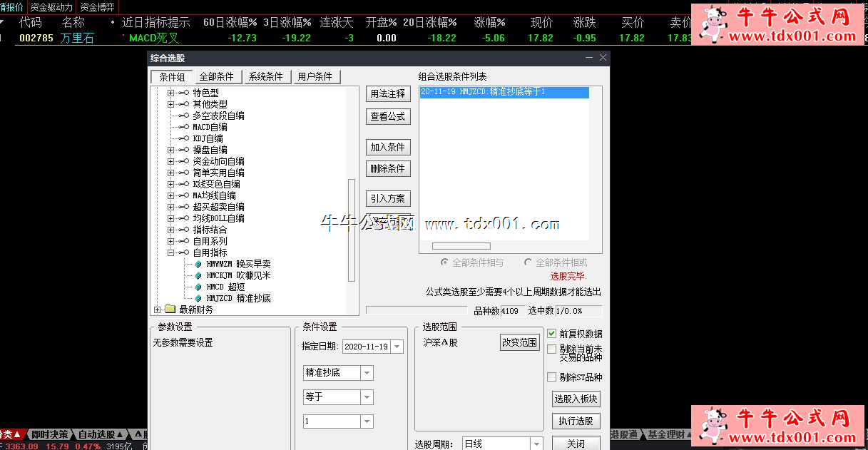Expand the 操盘自编 tree node

[170, 150]
